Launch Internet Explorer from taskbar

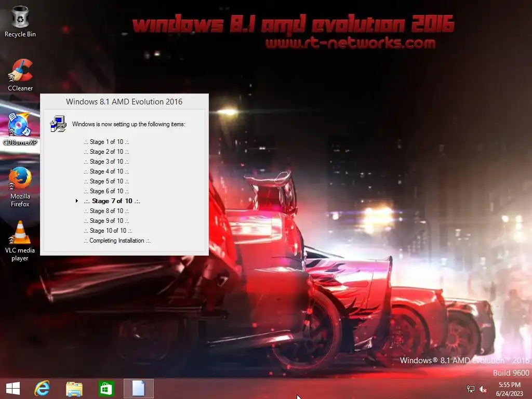click(42, 389)
